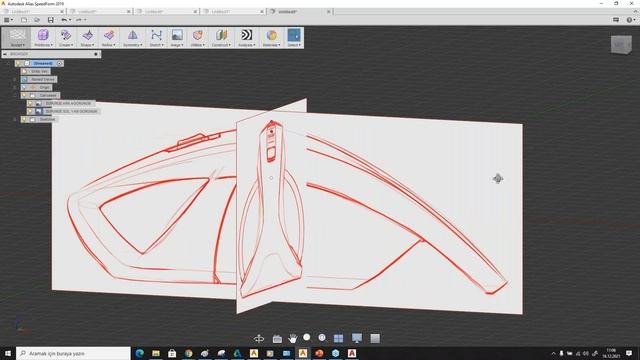The height and width of the screenshot is (360, 640).
Task: Click the taskbar search box
Action: [x=73, y=353]
